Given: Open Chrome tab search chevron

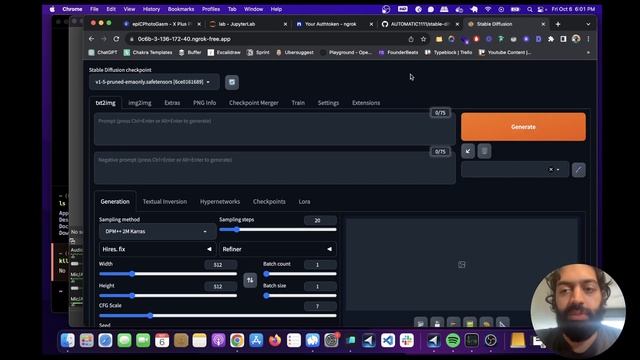Looking at the screenshot, I should tap(588, 24).
